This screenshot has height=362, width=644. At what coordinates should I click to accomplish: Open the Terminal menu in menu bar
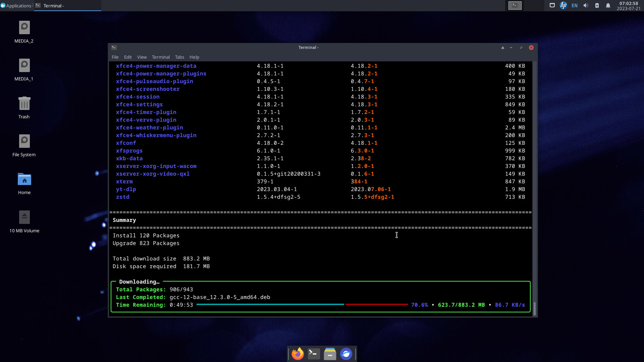coord(161,57)
